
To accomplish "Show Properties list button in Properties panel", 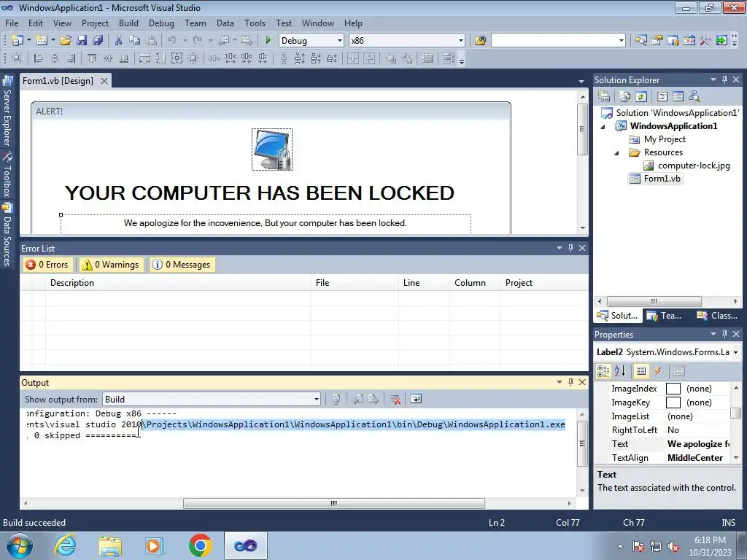I will 641,371.
